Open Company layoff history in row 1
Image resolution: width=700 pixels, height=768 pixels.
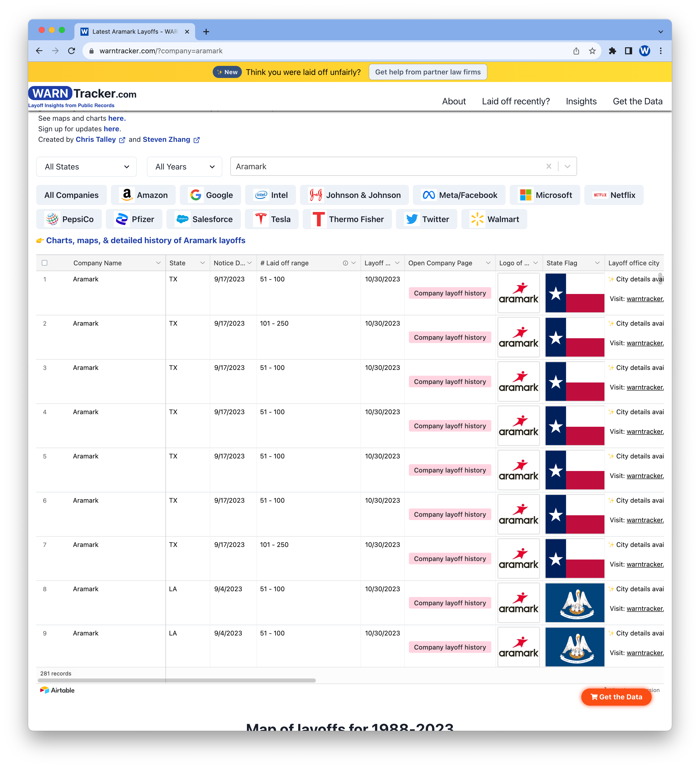pos(450,293)
